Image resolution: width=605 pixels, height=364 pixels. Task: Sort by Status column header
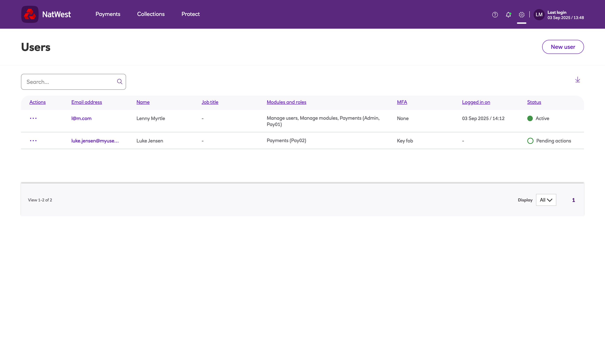534,102
